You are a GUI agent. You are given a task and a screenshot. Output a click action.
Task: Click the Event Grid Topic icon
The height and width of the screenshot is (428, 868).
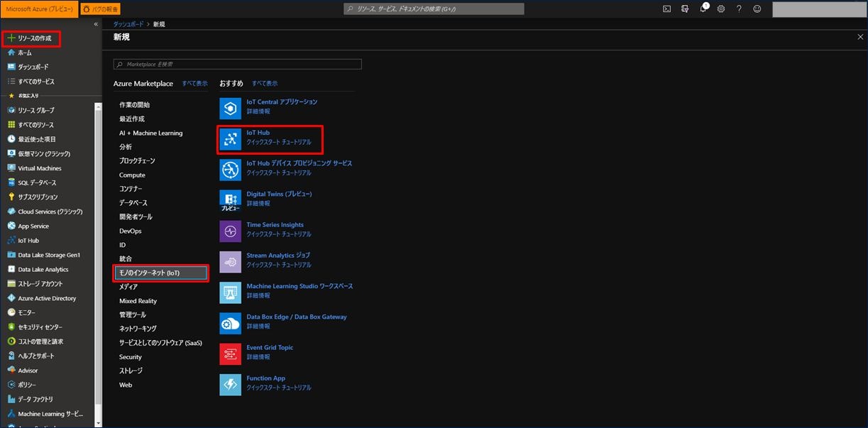(231, 354)
